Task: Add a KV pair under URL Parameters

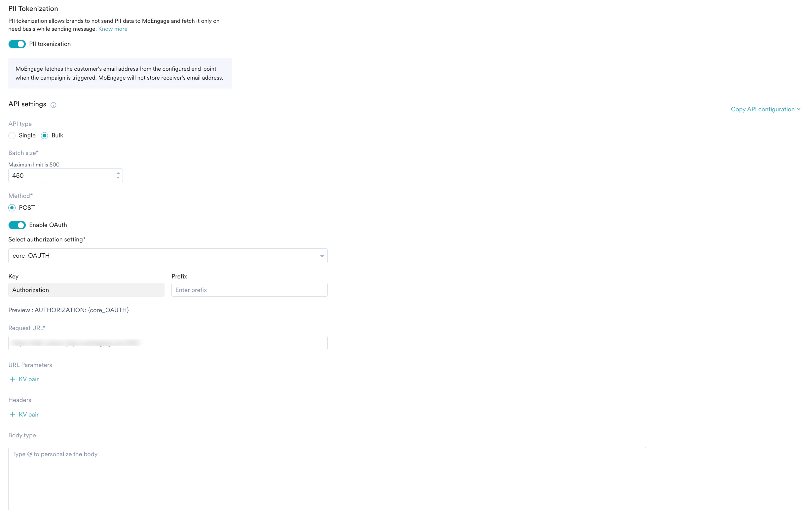Action: pyautogui.click(x=28, y=379)
